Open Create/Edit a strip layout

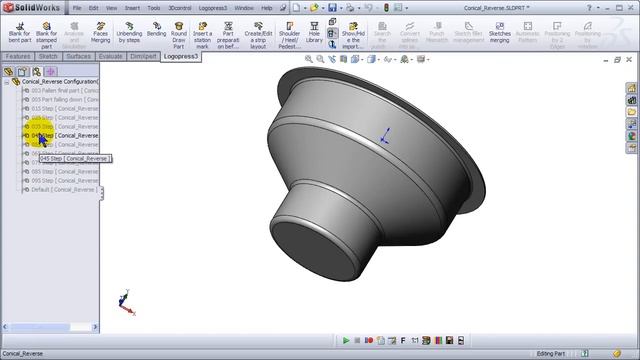(258, 35)
